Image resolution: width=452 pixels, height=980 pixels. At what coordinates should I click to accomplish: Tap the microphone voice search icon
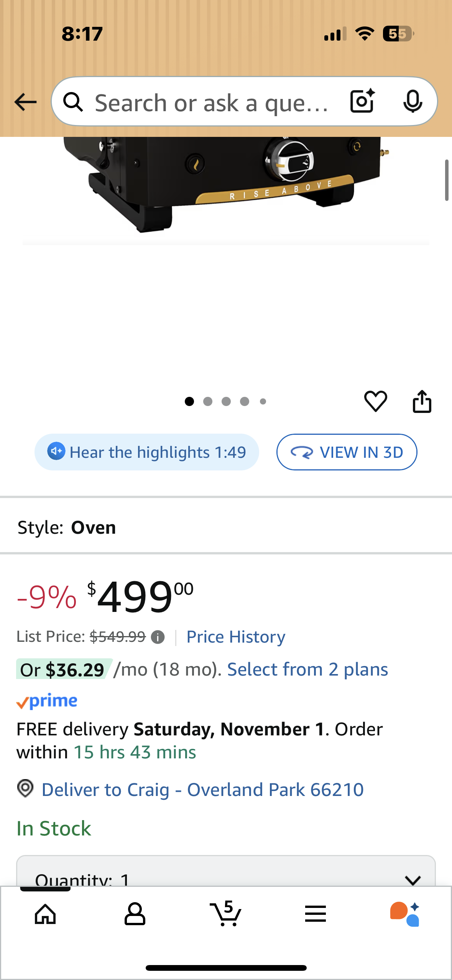[413, 101]
